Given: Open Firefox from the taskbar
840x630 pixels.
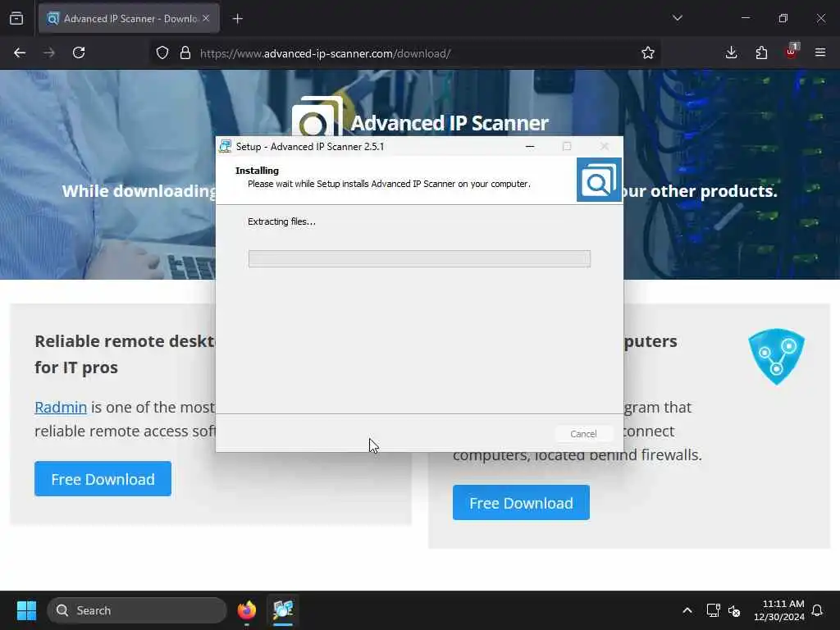Looking at the screenshot, I should click(246, 610).
